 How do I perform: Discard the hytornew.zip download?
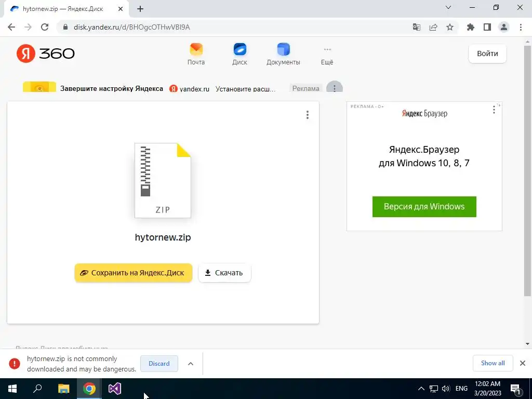coord(159,364)
